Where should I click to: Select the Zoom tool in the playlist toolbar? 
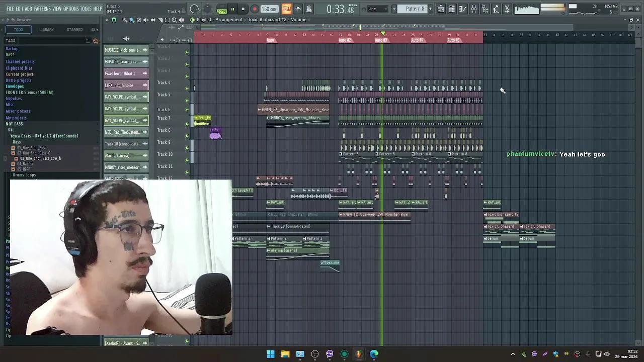pyautogui.click(x=175, y=20)
